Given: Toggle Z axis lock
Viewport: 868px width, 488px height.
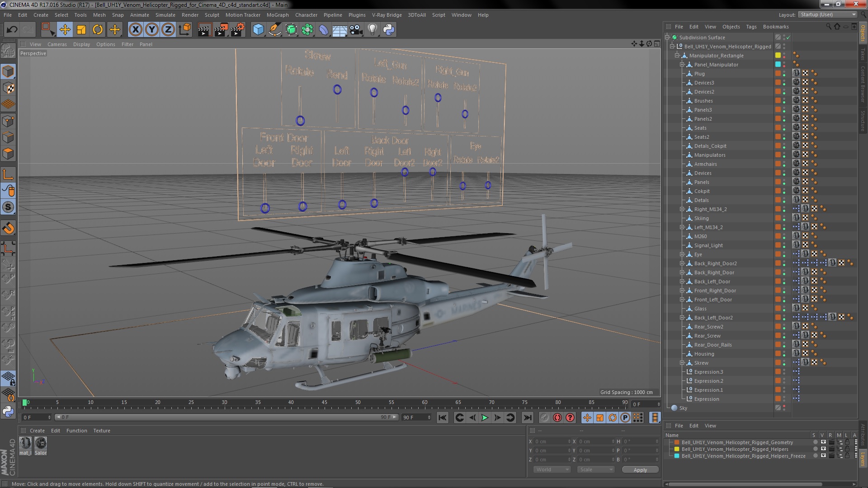Looking at the screenshot, I should coord(168,30).
